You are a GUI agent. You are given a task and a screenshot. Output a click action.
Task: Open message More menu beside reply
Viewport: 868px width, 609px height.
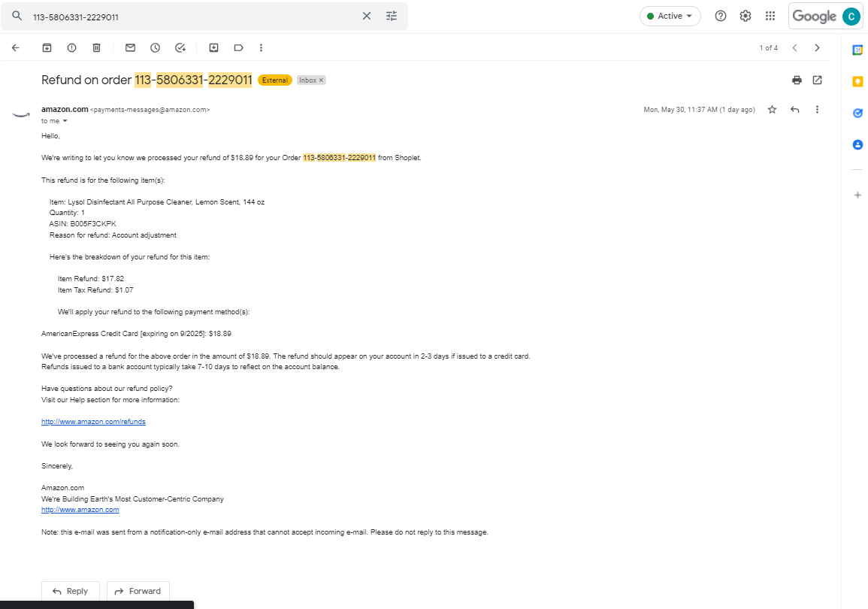click(x=817, y=110)
